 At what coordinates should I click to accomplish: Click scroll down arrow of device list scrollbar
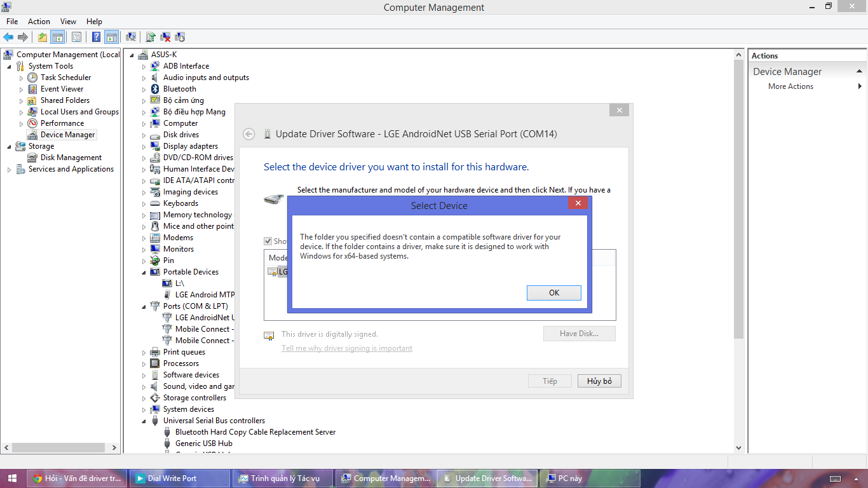pyautogui.click(x=738, y=447)
